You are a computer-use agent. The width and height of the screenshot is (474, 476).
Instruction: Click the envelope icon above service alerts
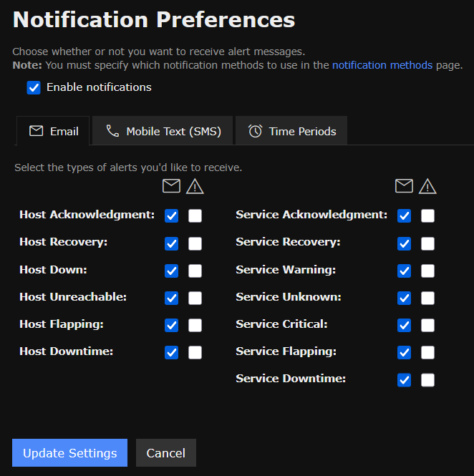click(x=404, y=186)
